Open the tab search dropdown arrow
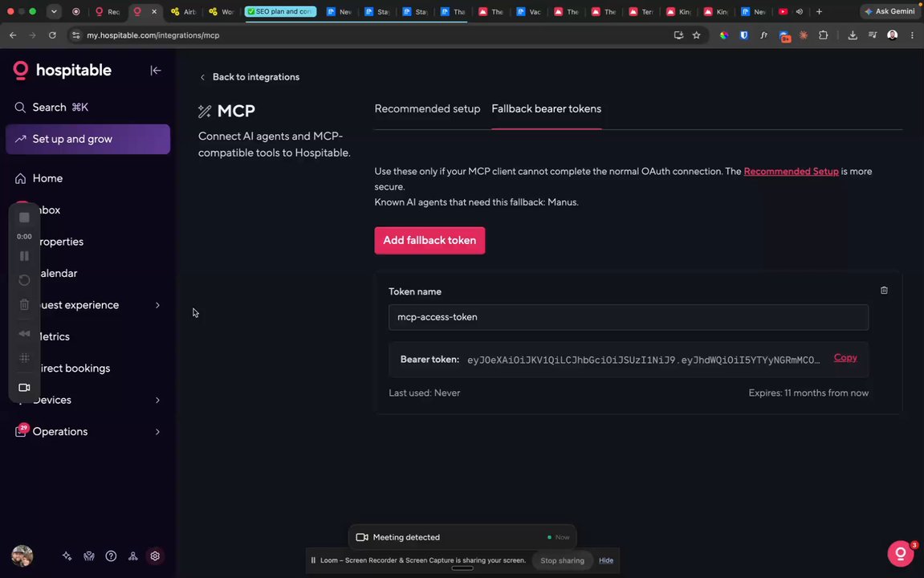The image size is (924, 578). (x=54, y=11)
